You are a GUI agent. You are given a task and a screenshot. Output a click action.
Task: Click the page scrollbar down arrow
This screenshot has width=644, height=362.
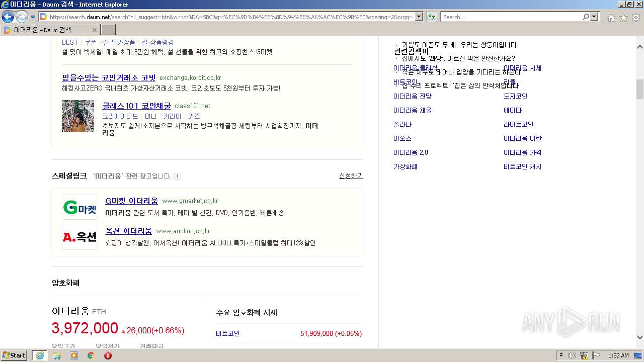640,337
